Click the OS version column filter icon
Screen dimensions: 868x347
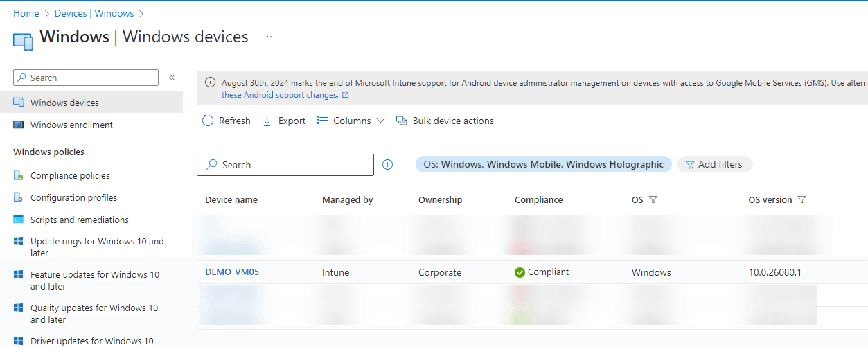pyautogui.click(x=802, y=199)
